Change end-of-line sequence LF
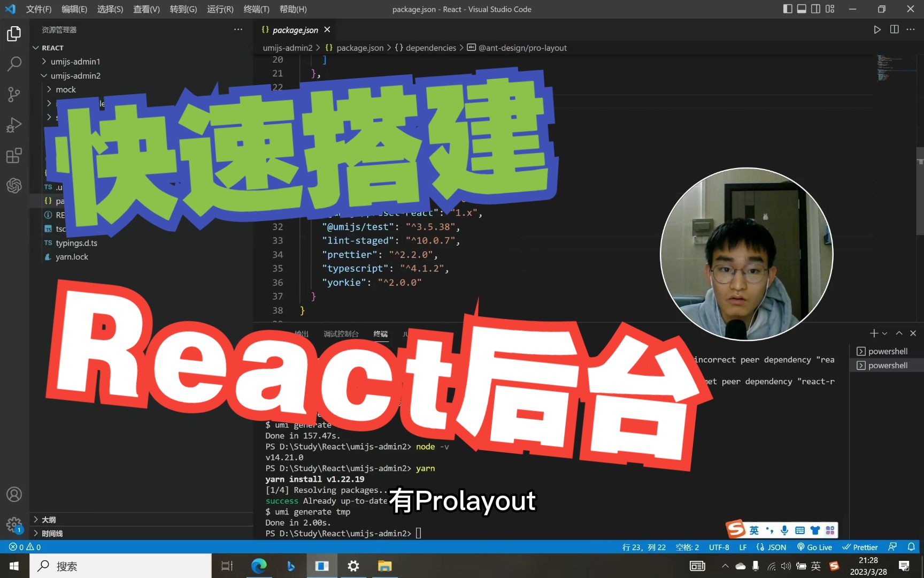Viewport: 924px width, 578px height. [743, 547]
